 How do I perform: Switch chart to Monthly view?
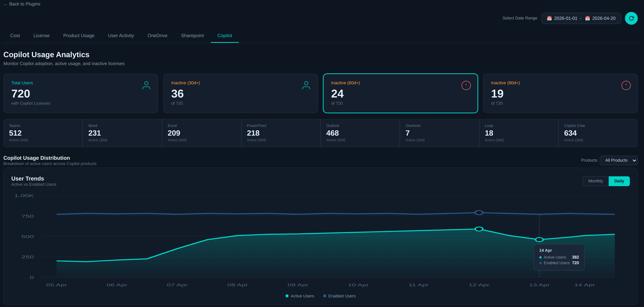(x=596, y=181)
